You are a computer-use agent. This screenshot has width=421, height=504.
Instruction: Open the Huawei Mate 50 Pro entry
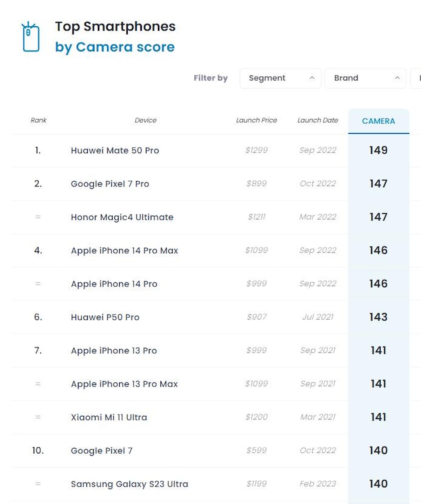pyautogui.click(x=115, y=150)
